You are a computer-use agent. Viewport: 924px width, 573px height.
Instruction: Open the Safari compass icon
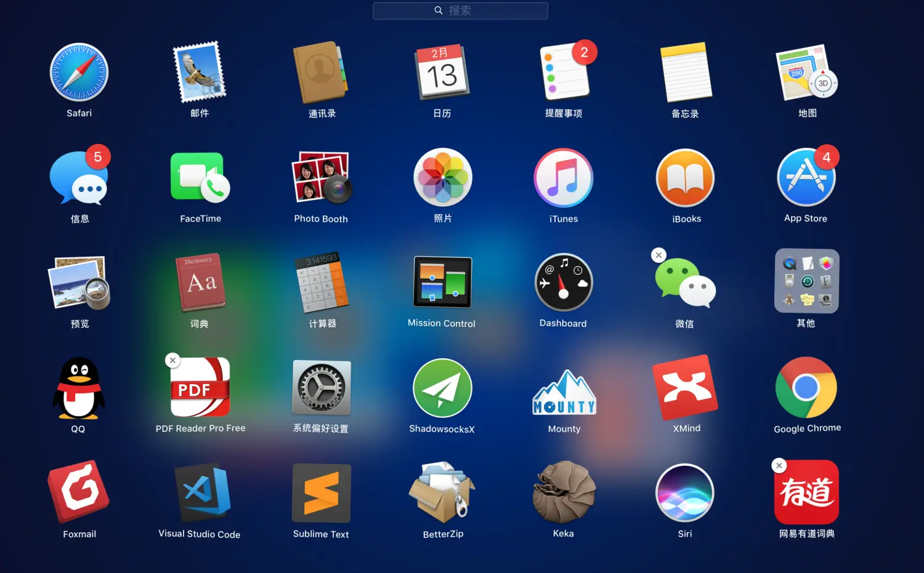[79, 72]
